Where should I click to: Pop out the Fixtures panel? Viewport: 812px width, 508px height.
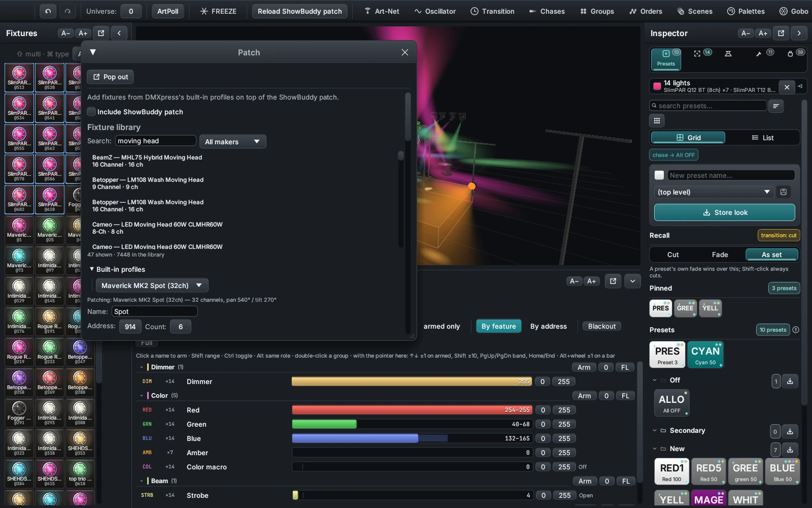tap(101, 33)
